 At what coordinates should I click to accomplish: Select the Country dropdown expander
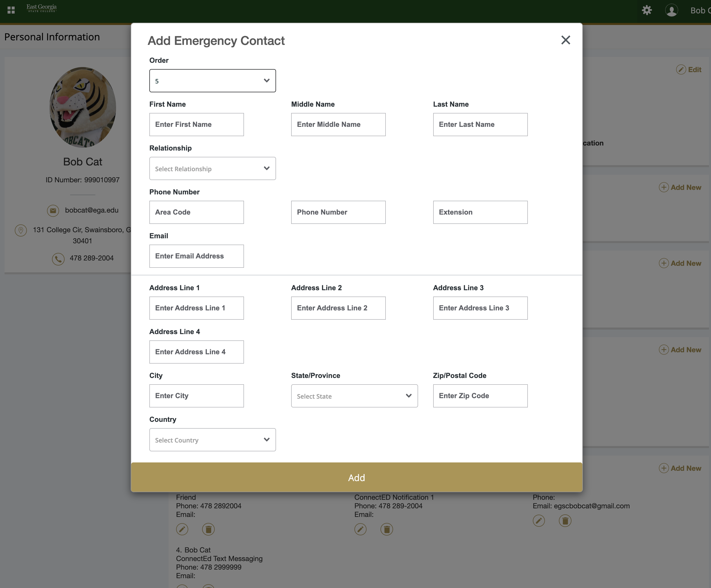267,439
